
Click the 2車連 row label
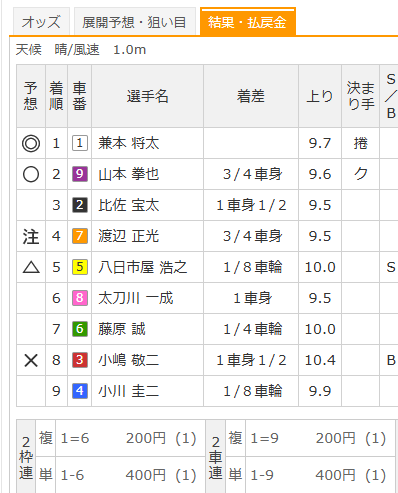pos(216,457)
